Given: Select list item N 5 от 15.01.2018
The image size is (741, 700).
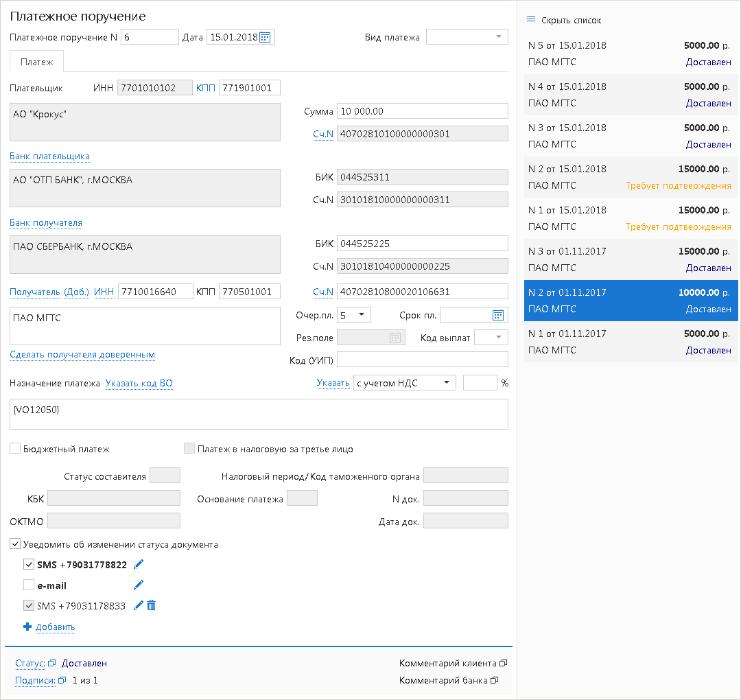Looking at the screenshot, I should tap(631, 54).
